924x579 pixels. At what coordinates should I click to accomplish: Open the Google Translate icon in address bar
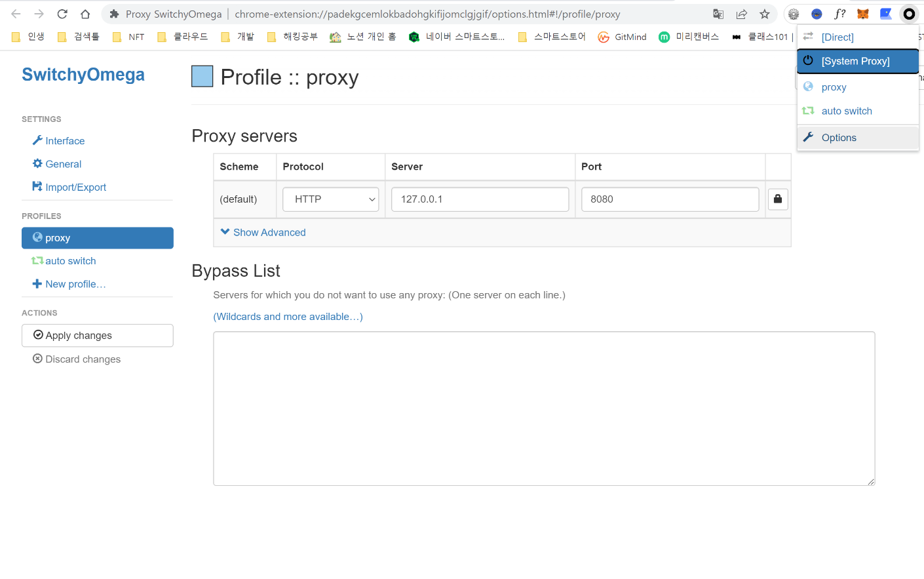[718, 14]
